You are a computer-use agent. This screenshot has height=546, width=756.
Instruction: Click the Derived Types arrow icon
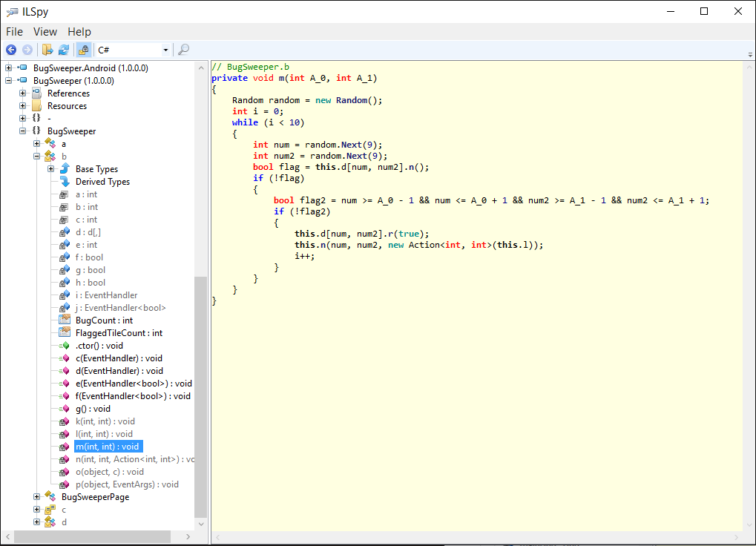65,181
